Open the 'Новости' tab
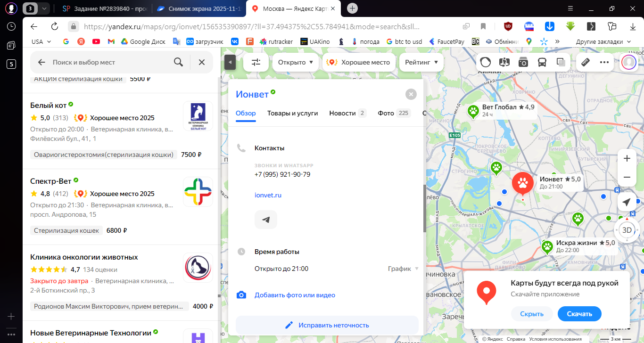Image resolution: width=644 pixels, height=343 pixels. pos(347,113)
